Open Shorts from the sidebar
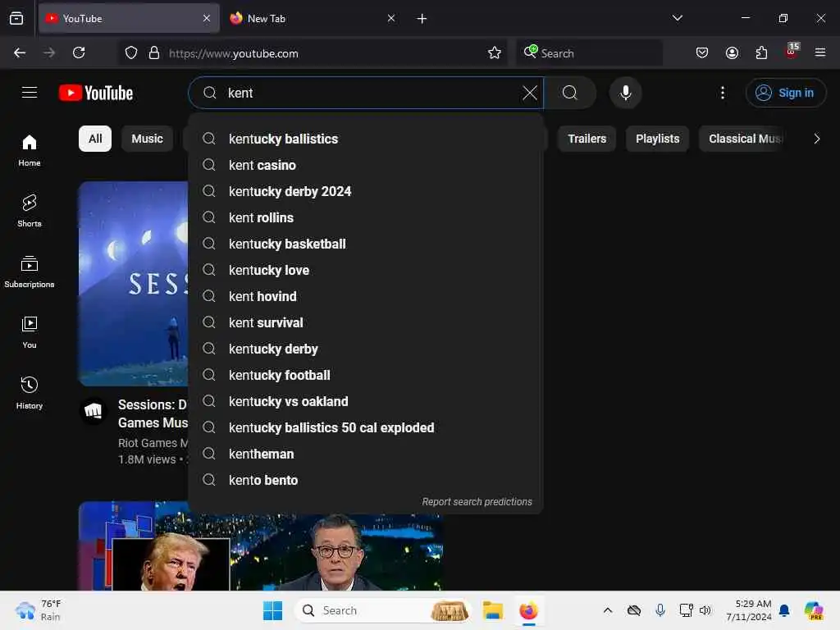This screenshot has height=630, width=840. coord(30,211)
